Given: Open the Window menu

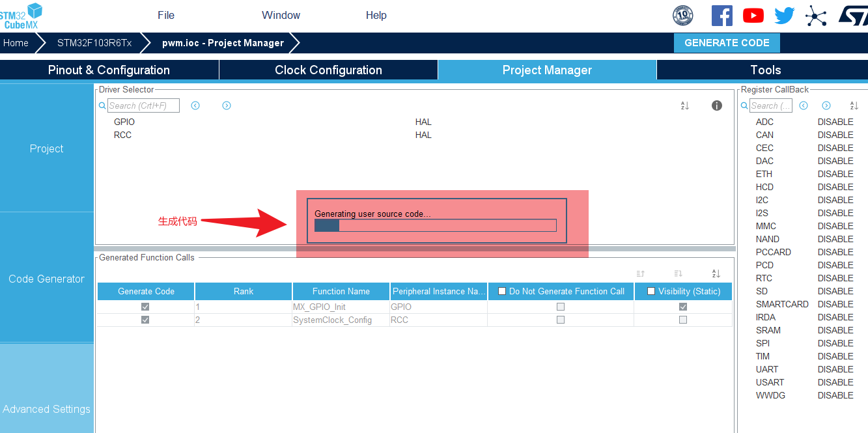Looking at the screenshot, I should tap(281, 15).
